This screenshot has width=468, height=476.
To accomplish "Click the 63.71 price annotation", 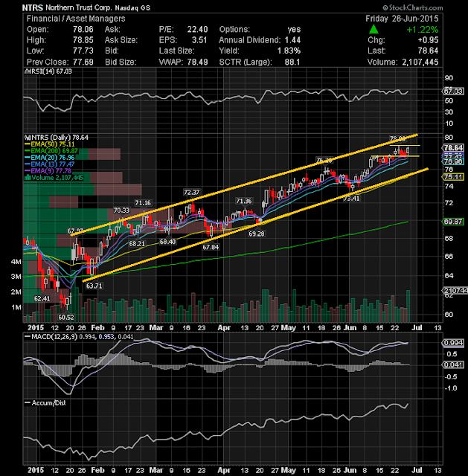I will 94,286.
